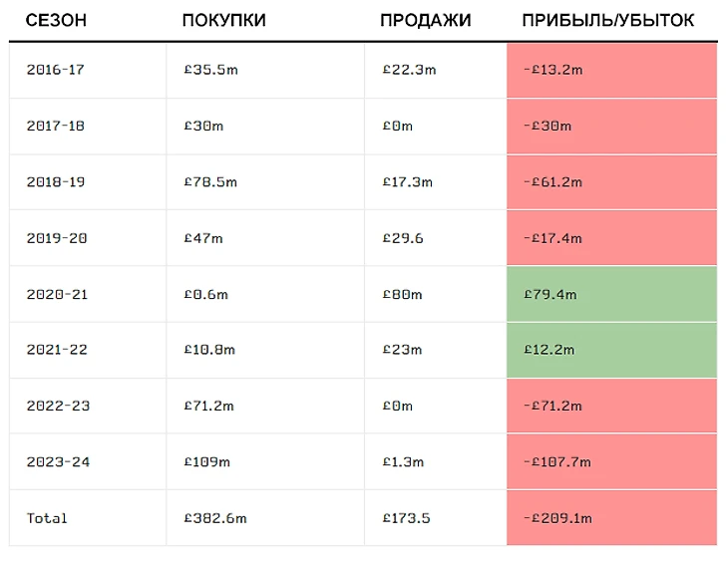Select the Total row label
The height and width of the screenshot is (562, 728).
[x=48, y=518]
